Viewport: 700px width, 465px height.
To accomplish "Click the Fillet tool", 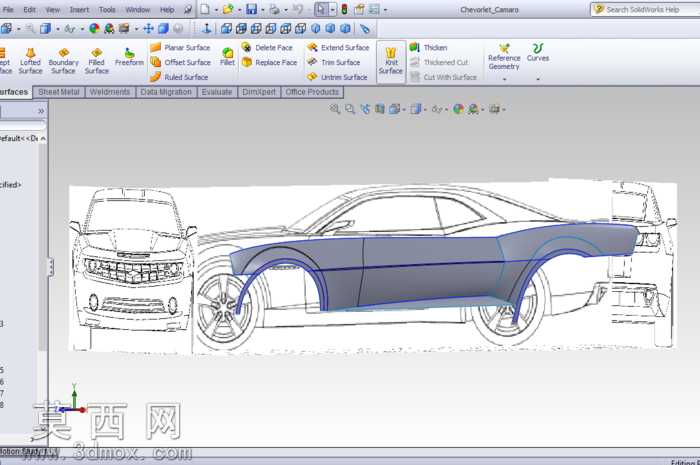I will (x=227, y=57).
